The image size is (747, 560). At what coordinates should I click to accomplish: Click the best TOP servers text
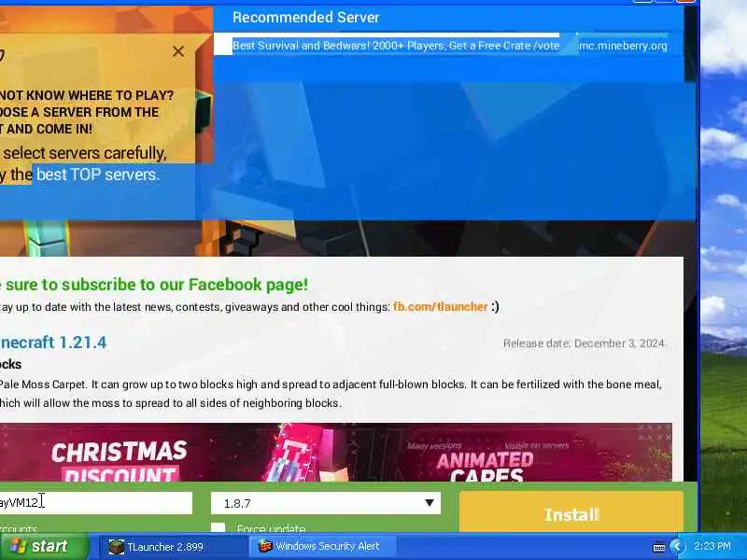98,175
